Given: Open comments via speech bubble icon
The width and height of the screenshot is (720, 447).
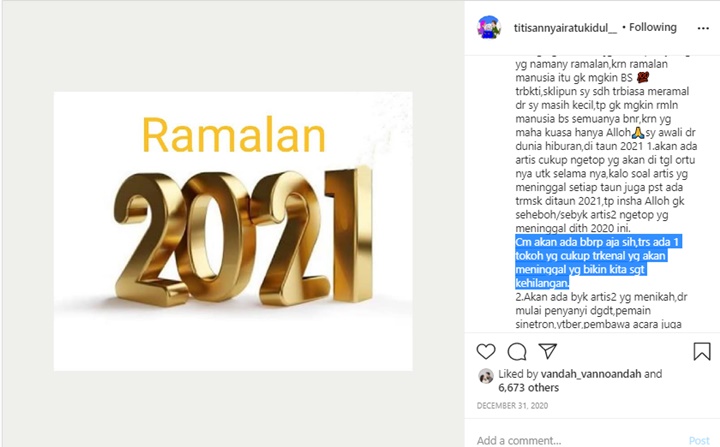Looking at the screenshot, I should tap(517, 351).
